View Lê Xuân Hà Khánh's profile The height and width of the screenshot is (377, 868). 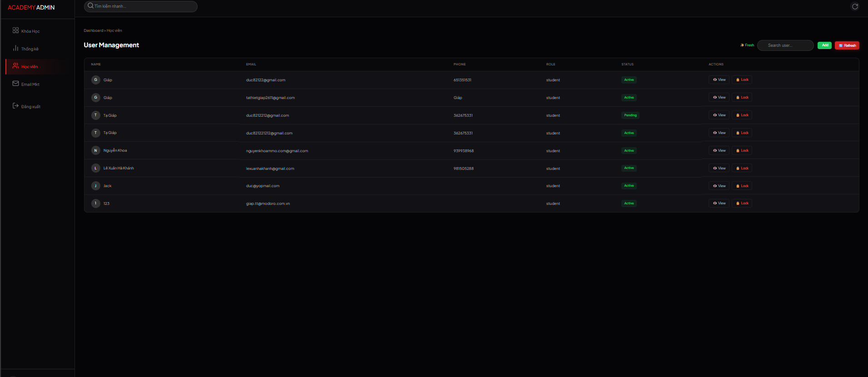pyautogui.click(x=719, y=169)
